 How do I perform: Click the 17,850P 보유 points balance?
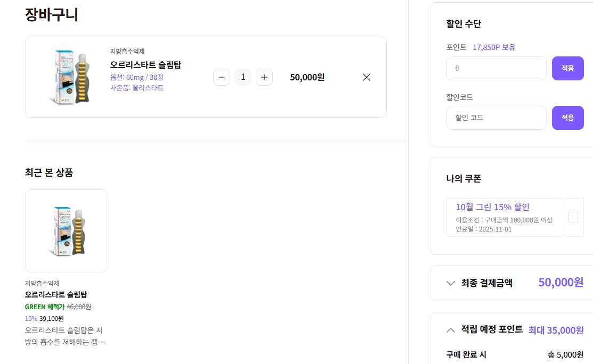[x=494, y=47]
